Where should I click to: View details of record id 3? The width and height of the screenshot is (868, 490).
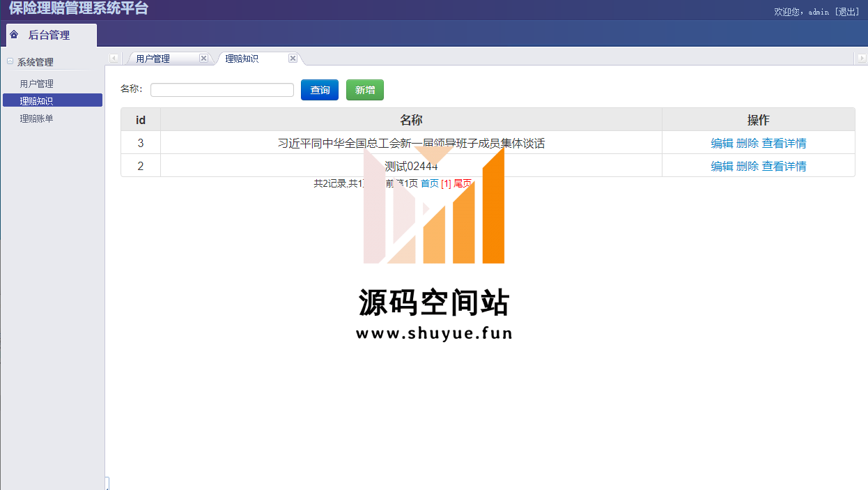tap(784, 143)
